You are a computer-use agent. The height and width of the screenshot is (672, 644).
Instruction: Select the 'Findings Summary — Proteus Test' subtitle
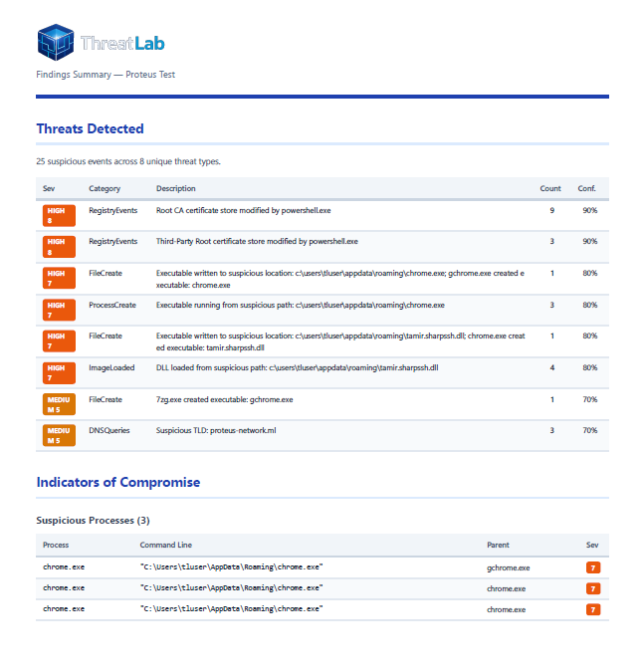(x=106, y=75)
